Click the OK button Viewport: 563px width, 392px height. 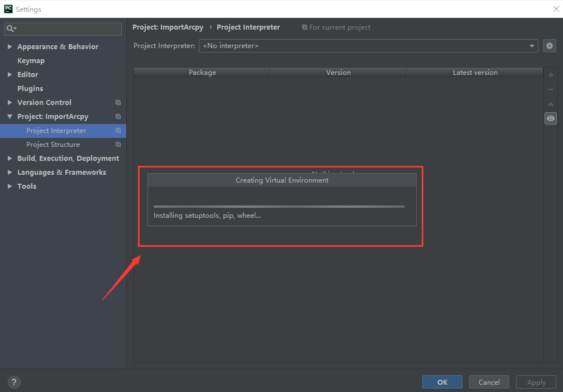(442, 382)
